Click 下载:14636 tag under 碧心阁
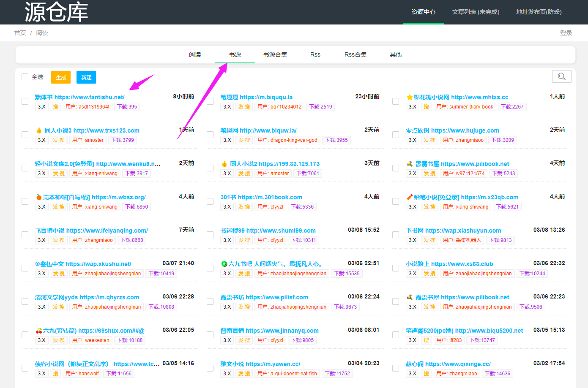The image size is (588, 388). tap(498, 374)
